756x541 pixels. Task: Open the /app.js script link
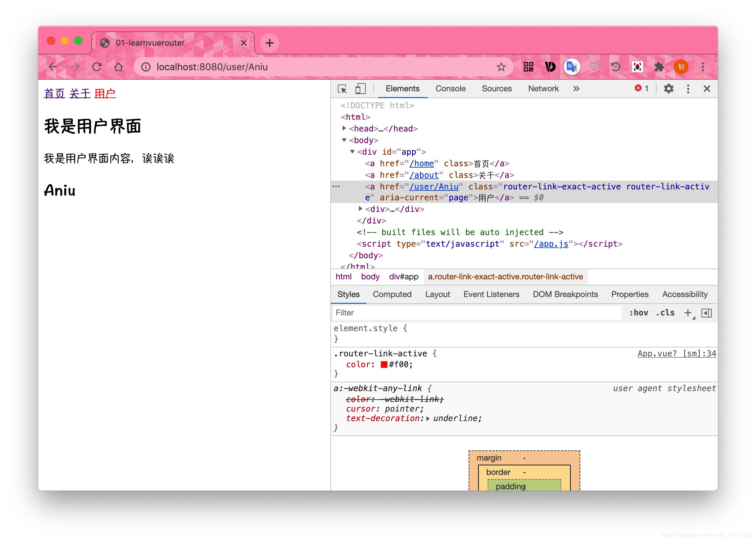coord(551,244)
